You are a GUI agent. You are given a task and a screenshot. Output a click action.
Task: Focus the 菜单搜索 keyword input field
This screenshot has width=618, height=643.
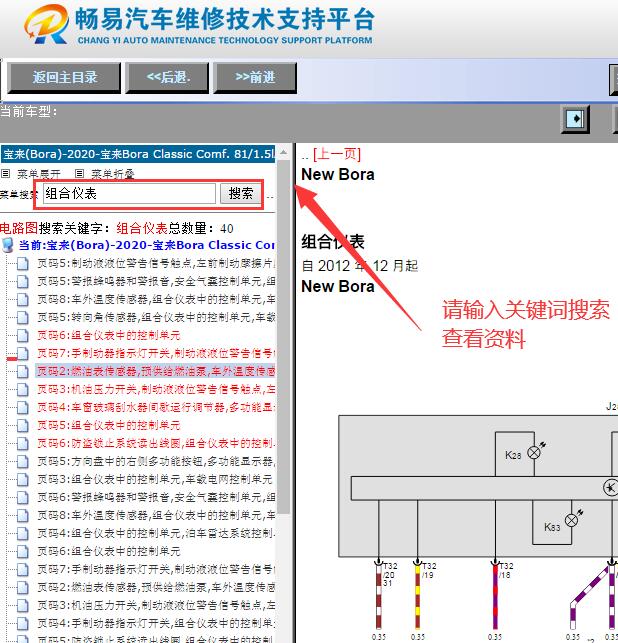129,194
